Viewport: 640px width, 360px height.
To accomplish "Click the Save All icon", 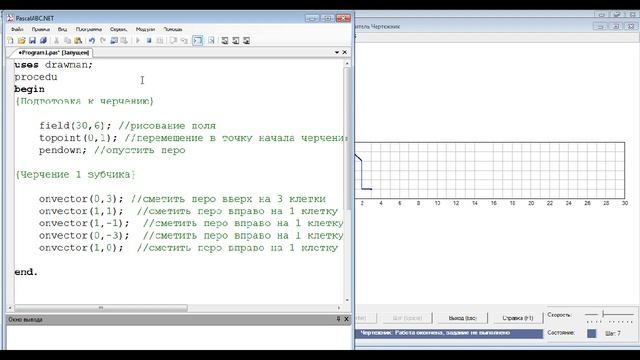I will pyautogui.click(x=43, y=40).
